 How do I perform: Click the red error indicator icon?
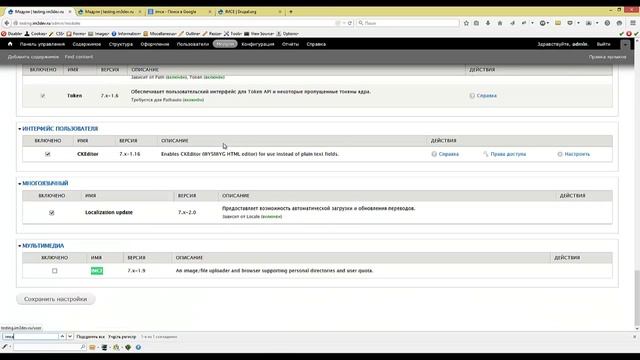pos(629,34)
